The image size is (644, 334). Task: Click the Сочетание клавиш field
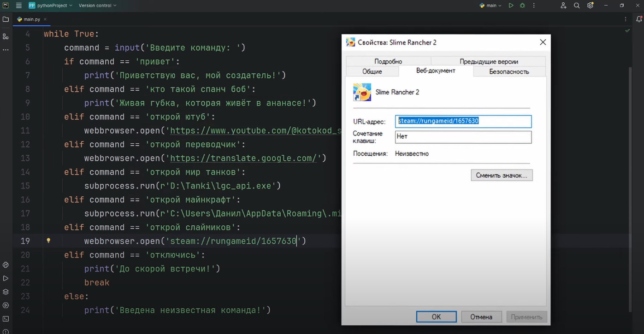click(463, 137)
